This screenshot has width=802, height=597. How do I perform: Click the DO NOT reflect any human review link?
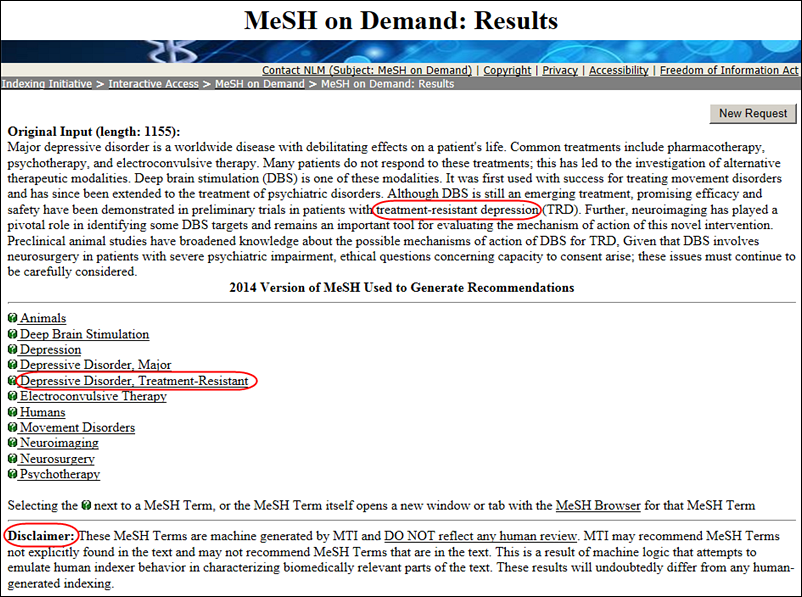click(480, 536)
